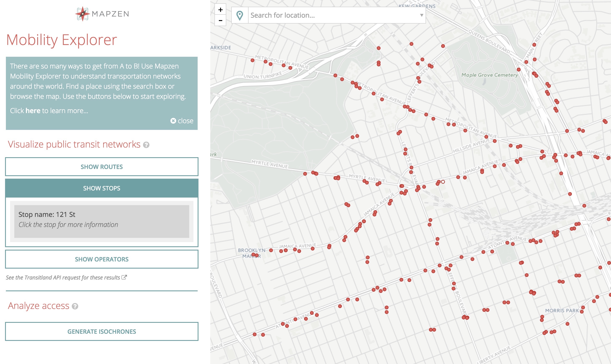
Task: Open help for Visualize public transit networks
Action: 146,145
